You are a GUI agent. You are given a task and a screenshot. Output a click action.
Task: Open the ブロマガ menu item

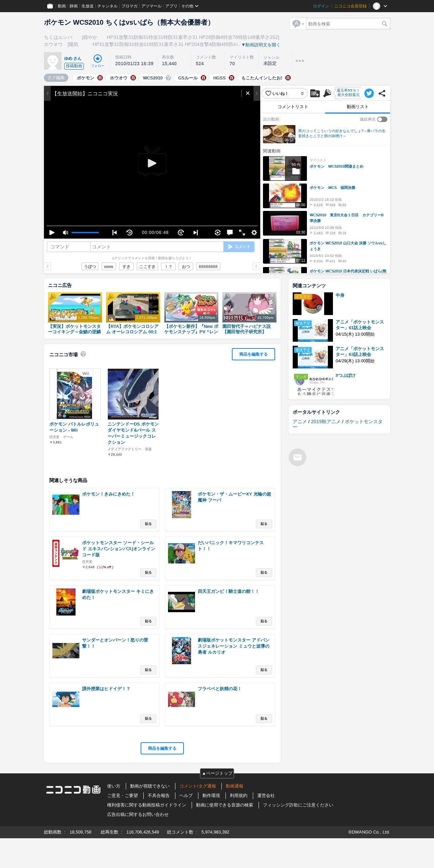click(129, 6)
